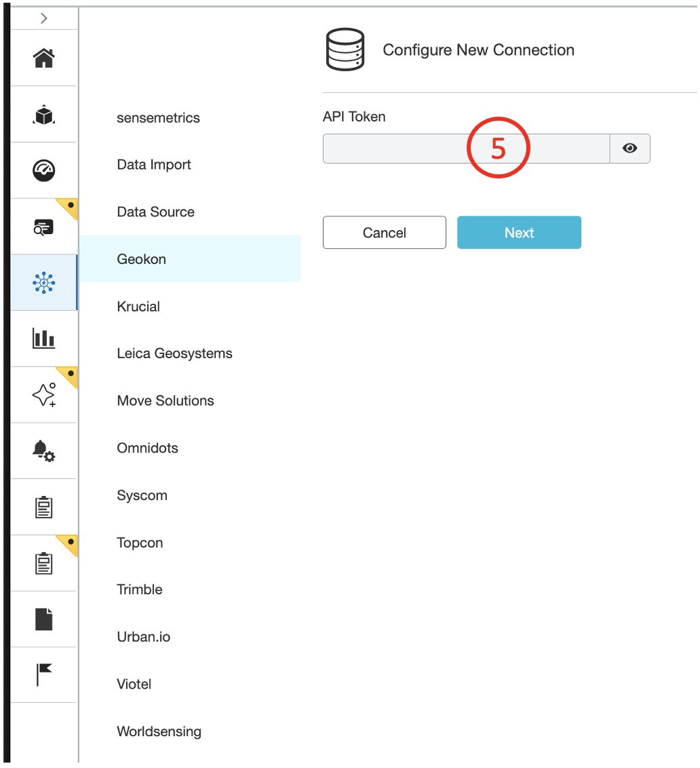Screen dimensions: 700x768
Task: Pick the Trimble connection type
Action: [x=140, y=590]
